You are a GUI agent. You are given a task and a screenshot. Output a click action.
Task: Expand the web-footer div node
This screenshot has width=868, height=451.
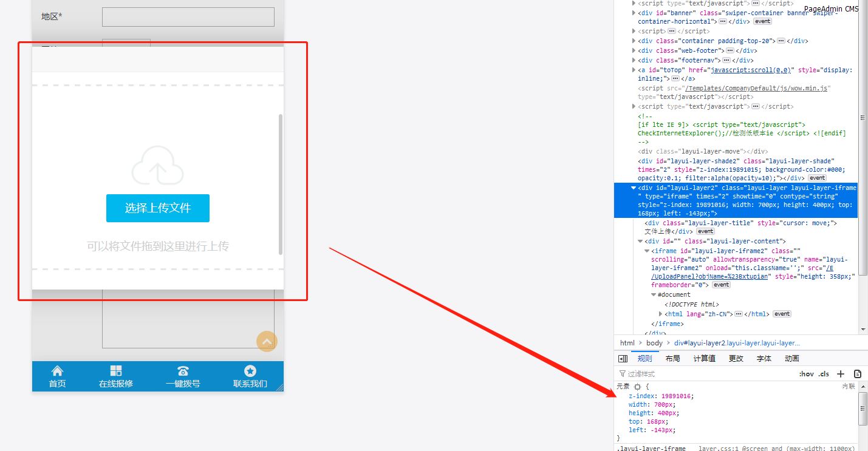[x=634, y=50]
